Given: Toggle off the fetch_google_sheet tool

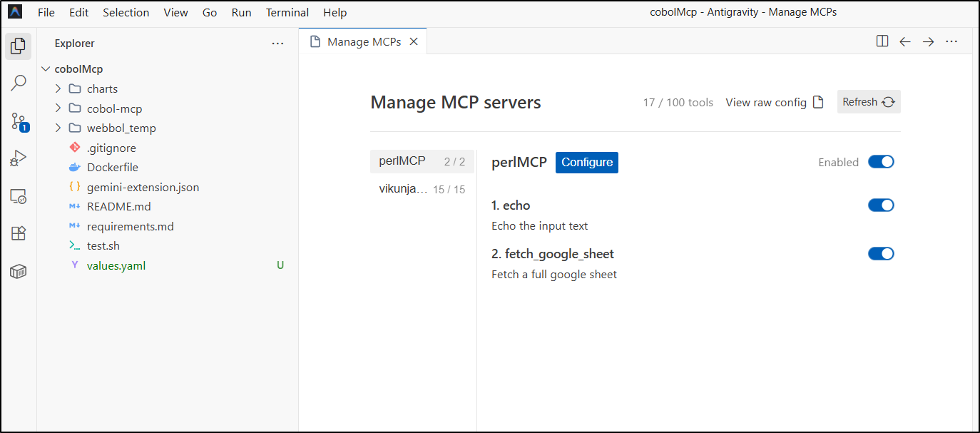Looking at the screenshot, I should click(881, 254).
